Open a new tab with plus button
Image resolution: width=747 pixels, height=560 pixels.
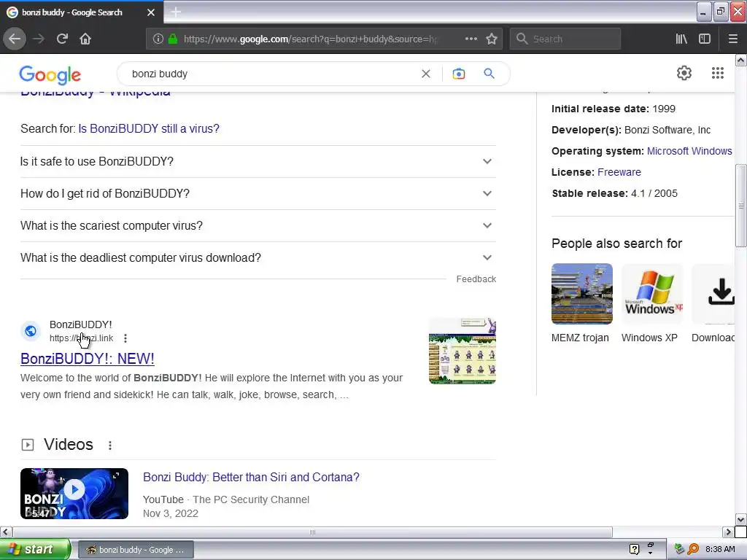175,12
